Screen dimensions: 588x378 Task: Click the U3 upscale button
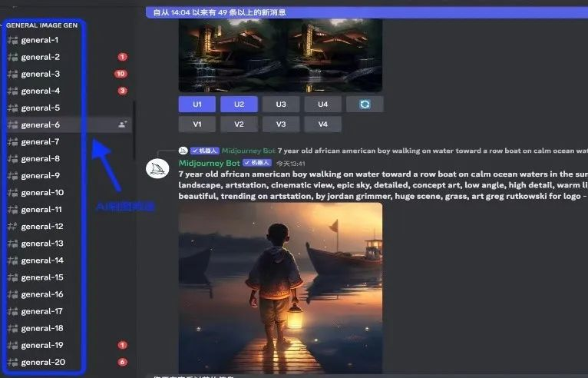click(x=281, y=104)
